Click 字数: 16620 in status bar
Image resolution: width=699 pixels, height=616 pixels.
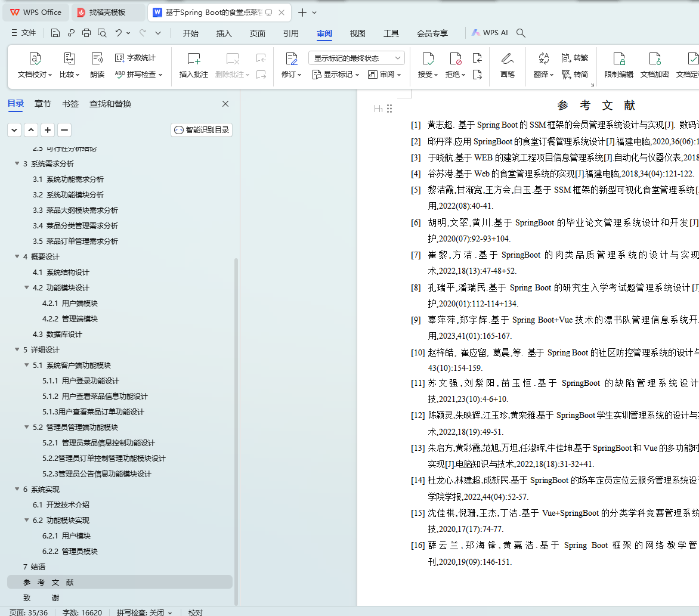[x=82, y=612]
